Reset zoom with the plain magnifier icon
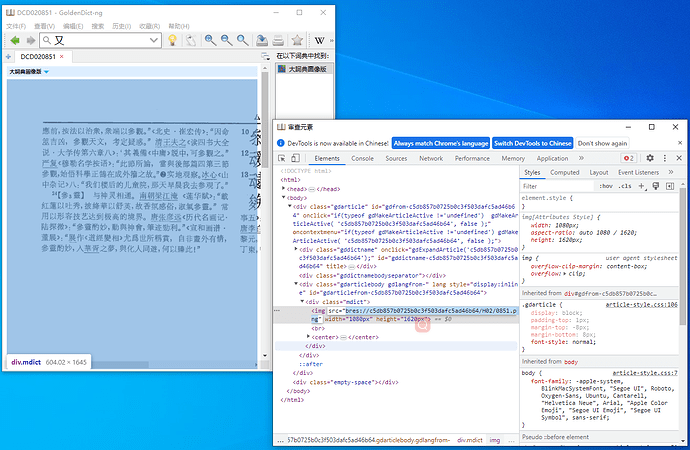The width and height of the screenshot is (690, 450). coord(242,40)
